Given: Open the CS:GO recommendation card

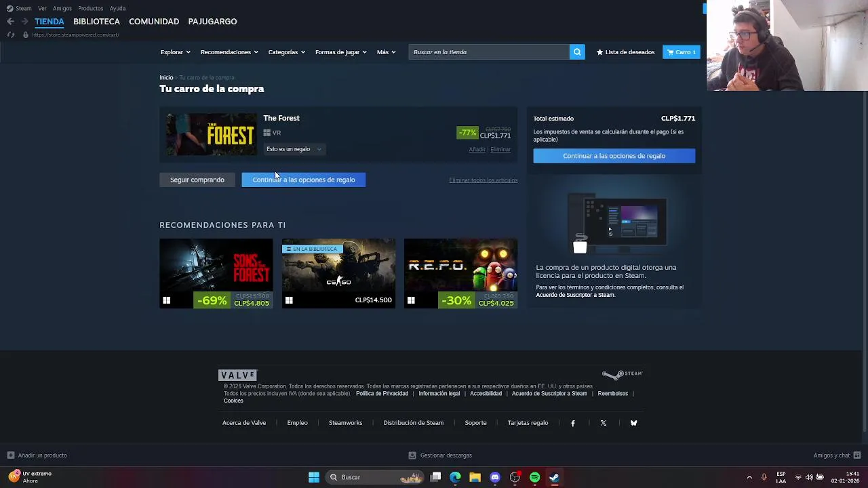Looking at the screenshot, I should click(338, 273).
